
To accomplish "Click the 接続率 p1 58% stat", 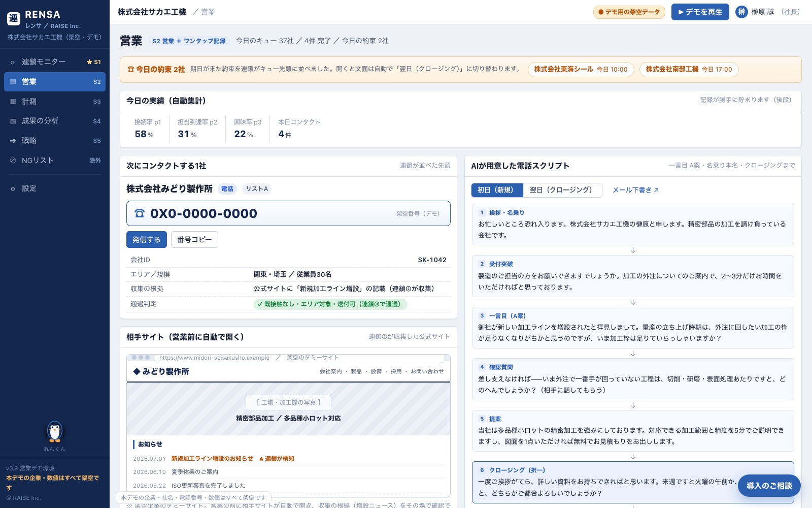I will point(147,129).
